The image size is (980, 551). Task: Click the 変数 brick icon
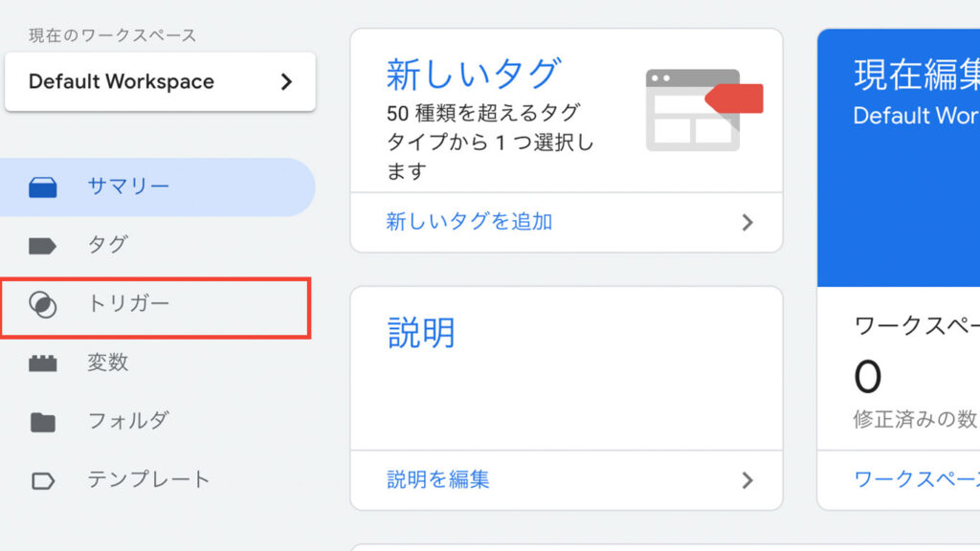pyautogui.click(x=43, y=364)
